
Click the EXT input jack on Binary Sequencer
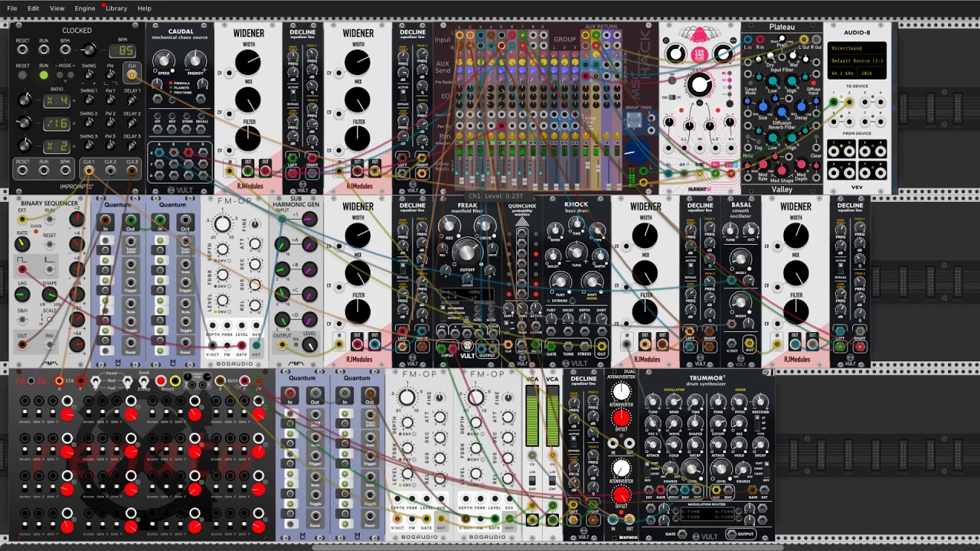23,220
